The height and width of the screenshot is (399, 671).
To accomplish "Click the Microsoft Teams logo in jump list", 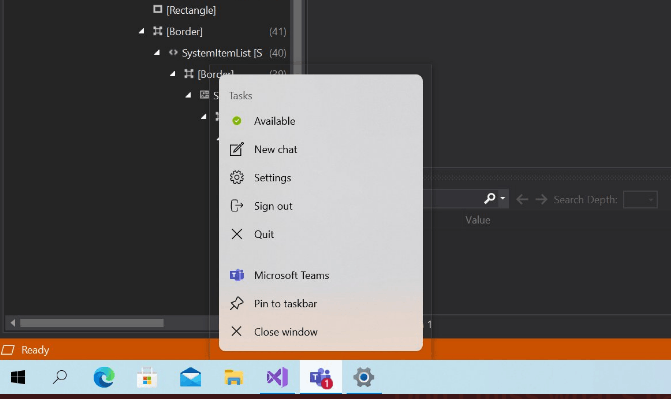I will pyautogui.click(x=237, y=275).
